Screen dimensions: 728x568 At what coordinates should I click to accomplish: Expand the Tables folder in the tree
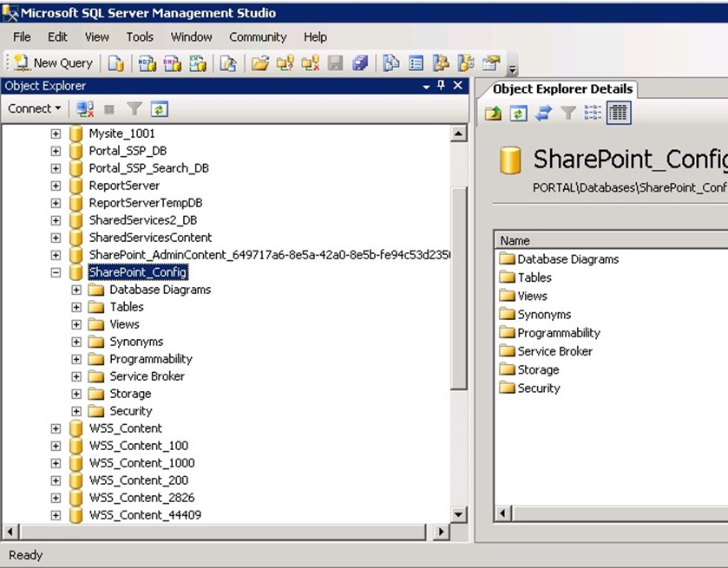[76, 307]
